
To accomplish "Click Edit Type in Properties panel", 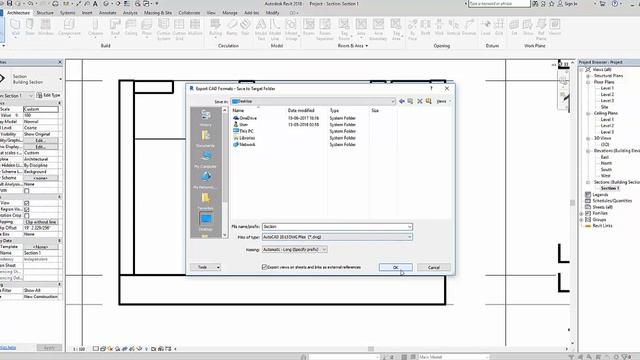I will point(49,95).
